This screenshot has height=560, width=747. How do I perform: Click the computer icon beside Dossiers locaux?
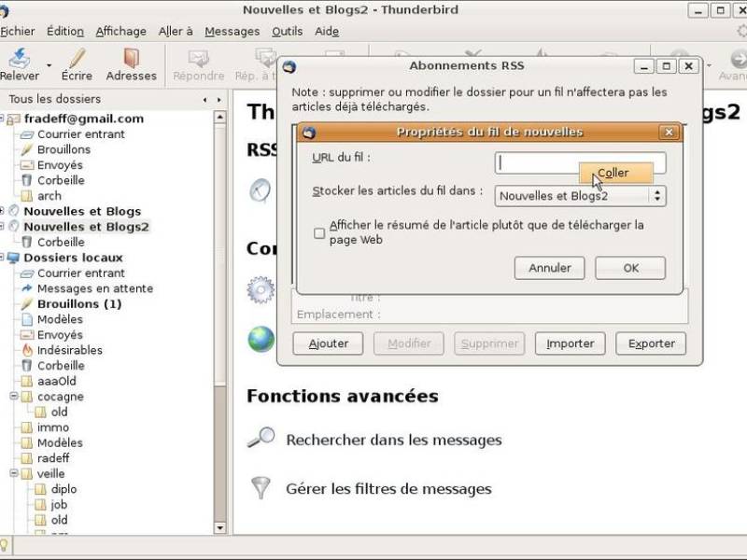(13, 258)
